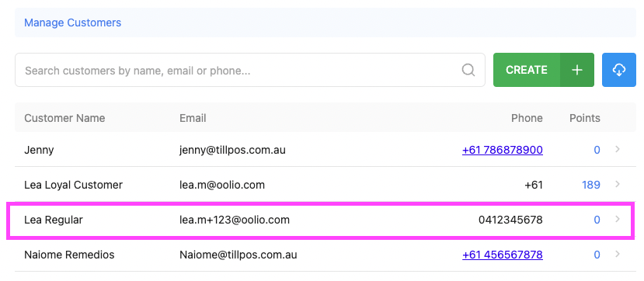Viewport: 644px width, 281px height.
Task: Click the cloud download icon button
Action: point(619,70)
